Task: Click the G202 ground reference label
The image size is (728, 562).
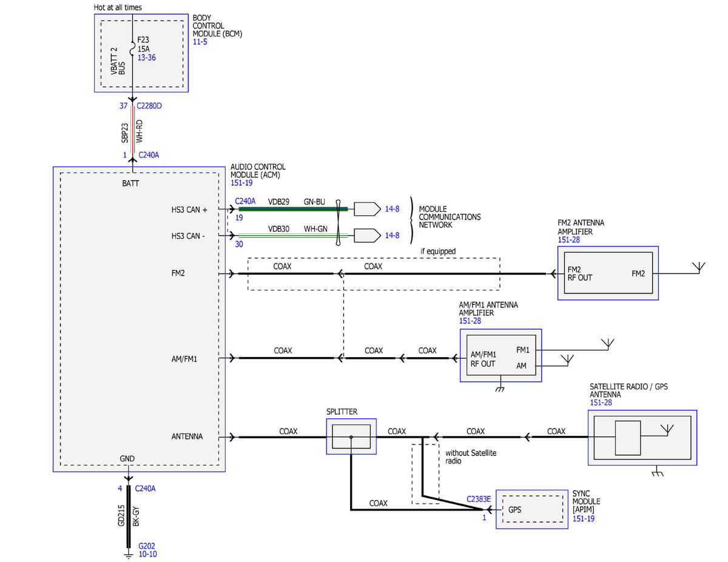Action: [x=147, y=546]
